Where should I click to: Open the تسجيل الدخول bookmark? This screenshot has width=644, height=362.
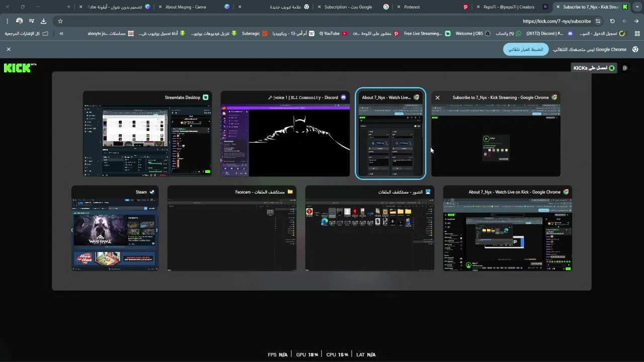click(602, 34)
